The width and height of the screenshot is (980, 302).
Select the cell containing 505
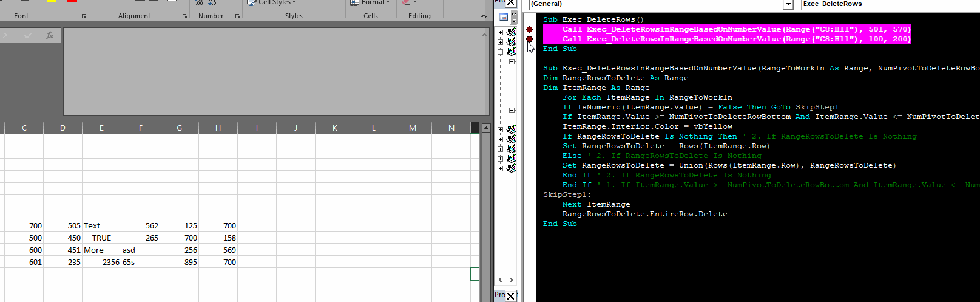[63, 225]
